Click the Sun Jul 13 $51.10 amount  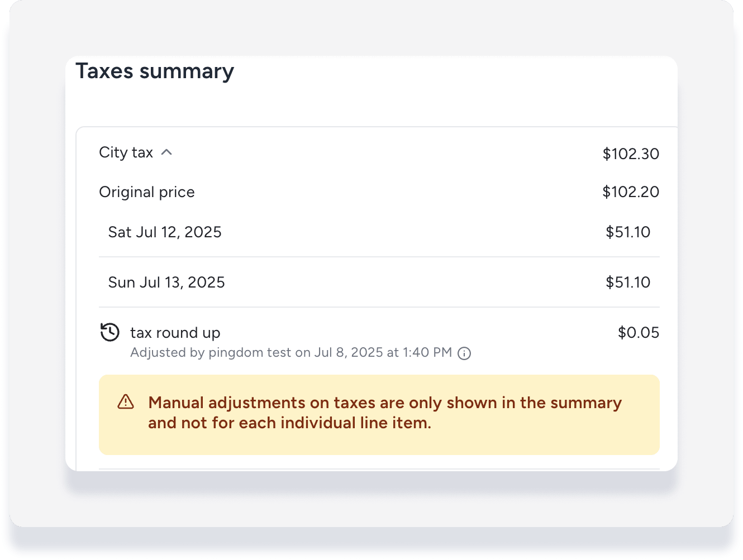628,283
